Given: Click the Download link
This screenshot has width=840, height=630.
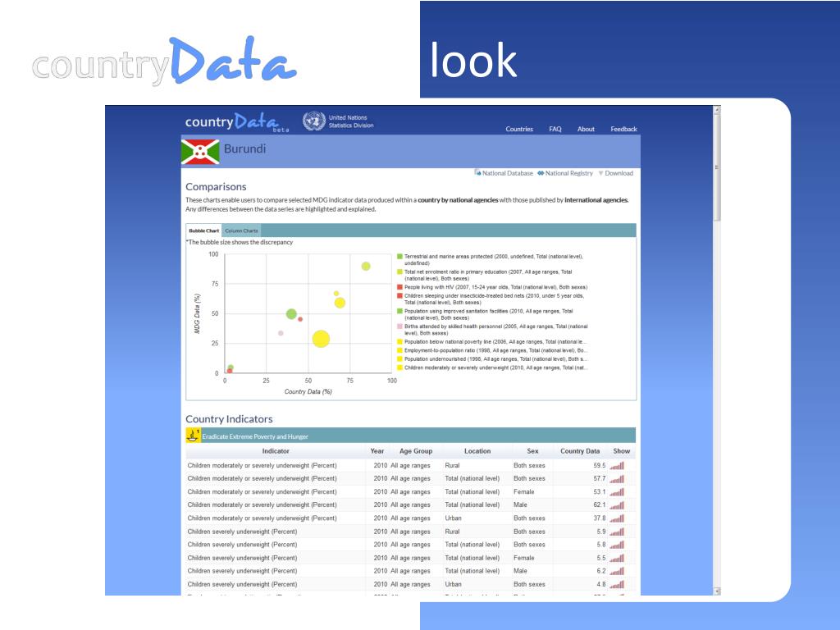Looking at the screenshot, I should tap(615, 173).
